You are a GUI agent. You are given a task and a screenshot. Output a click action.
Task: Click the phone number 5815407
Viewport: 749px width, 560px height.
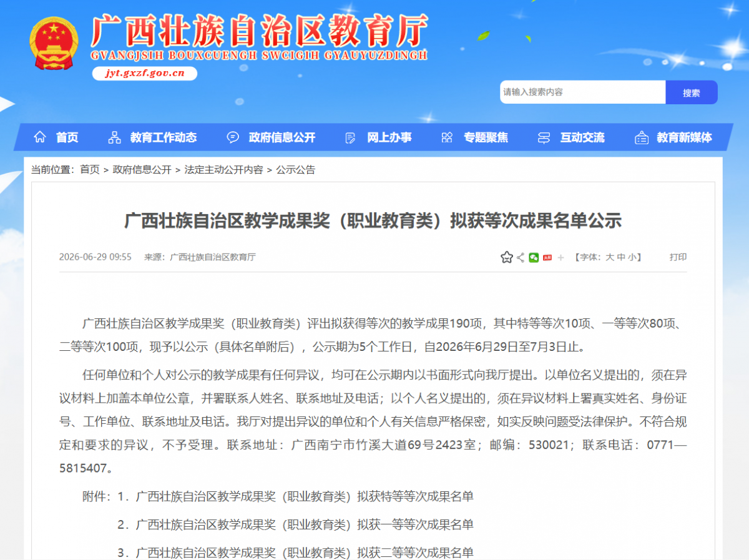click(84, 468)
